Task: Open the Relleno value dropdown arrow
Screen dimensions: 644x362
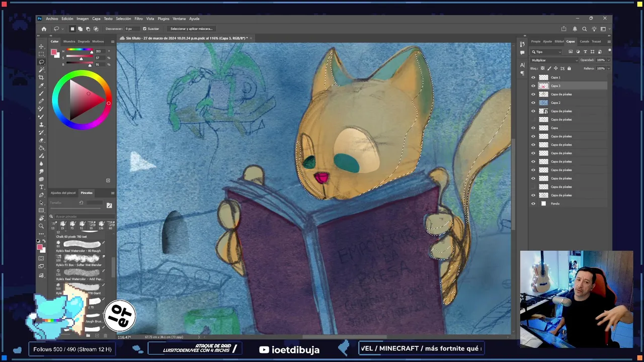Action: tap(609, 68)
